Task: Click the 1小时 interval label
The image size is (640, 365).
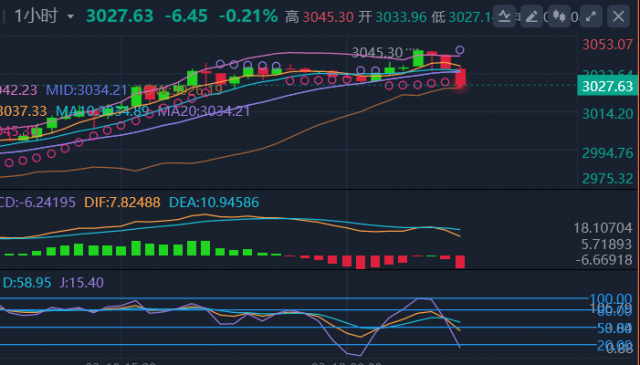Action: point(36,16)
